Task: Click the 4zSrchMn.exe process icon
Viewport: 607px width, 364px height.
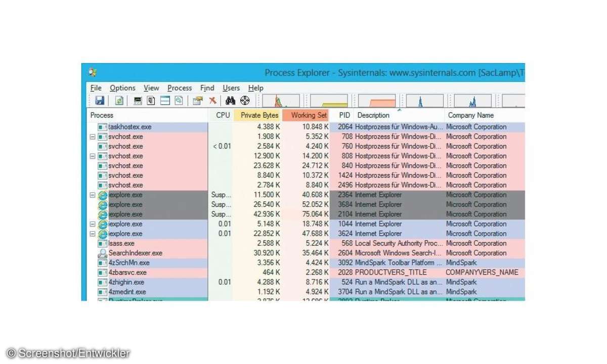Action: [103, 263]
